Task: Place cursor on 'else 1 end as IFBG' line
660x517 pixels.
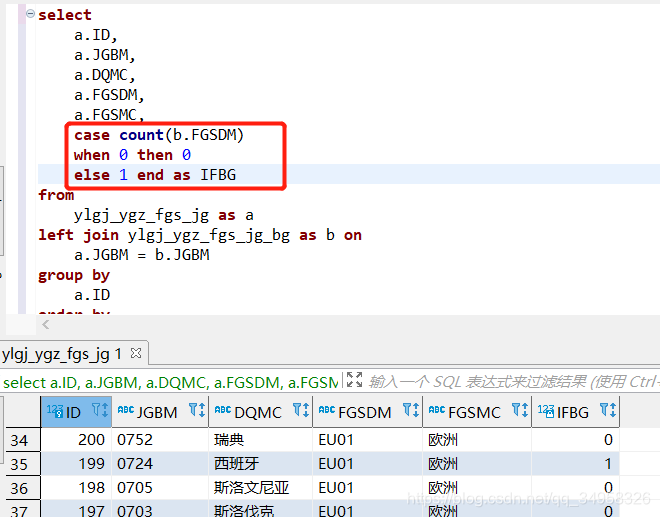Action: (155, 175)
